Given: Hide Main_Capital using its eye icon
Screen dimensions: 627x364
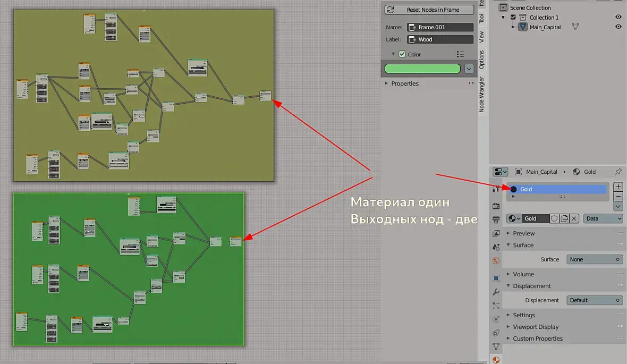Looking at the screenshot, I should 618,27.
